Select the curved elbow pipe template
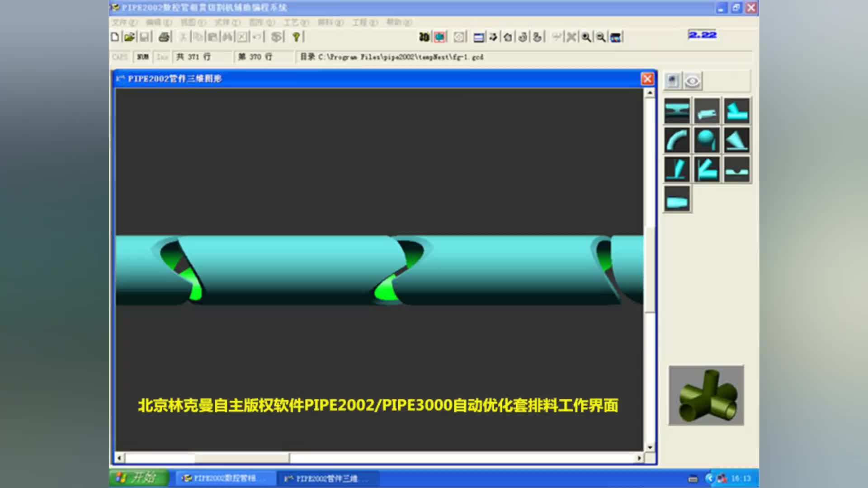The image size is (868, 488). pos(677,140)
